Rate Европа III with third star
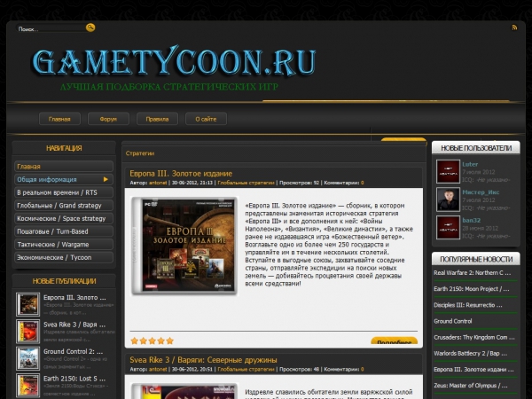 152,340
